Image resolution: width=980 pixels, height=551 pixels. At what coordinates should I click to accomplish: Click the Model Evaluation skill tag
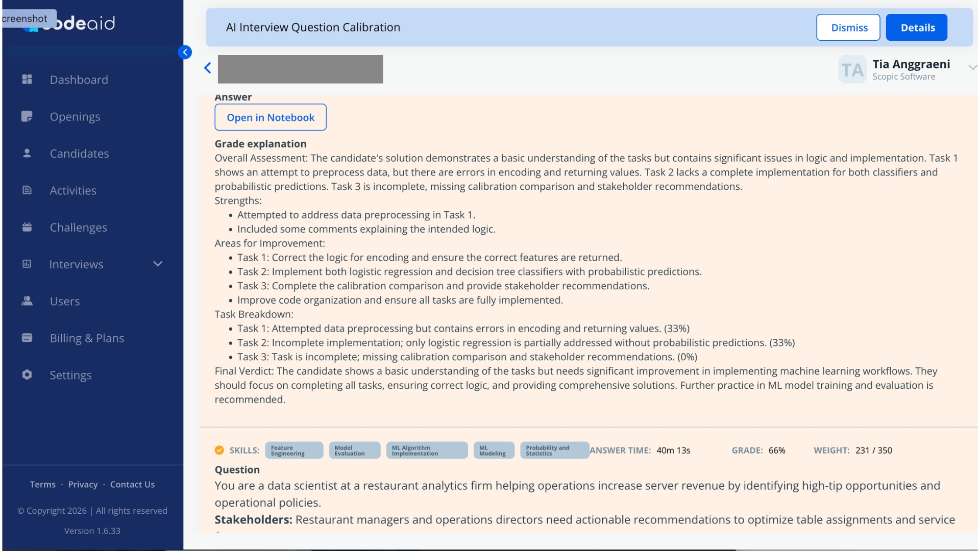point(355,450)
